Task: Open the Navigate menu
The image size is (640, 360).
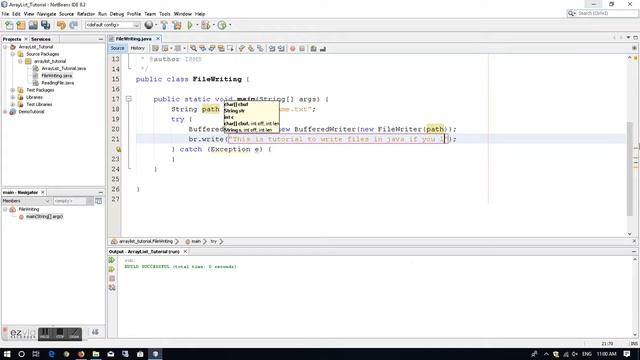Action: point(47,14)
